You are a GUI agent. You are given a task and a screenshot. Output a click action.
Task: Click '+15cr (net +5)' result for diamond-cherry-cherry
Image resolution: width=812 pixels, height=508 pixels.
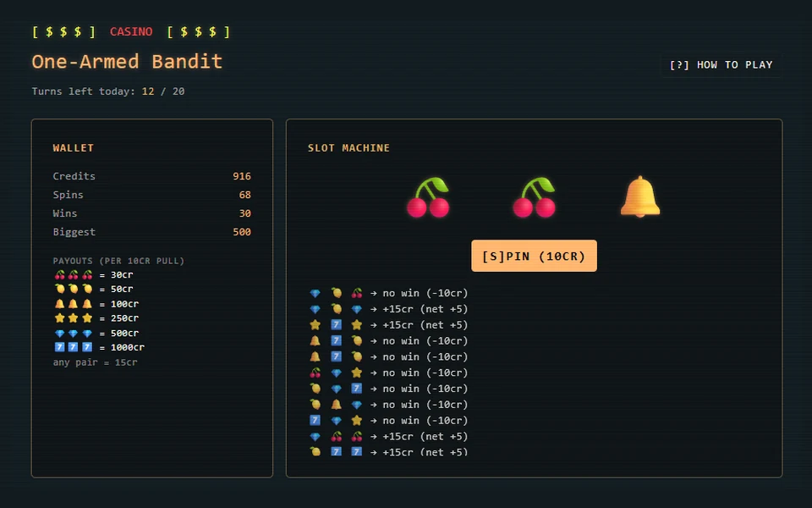(x=425, y=437)
